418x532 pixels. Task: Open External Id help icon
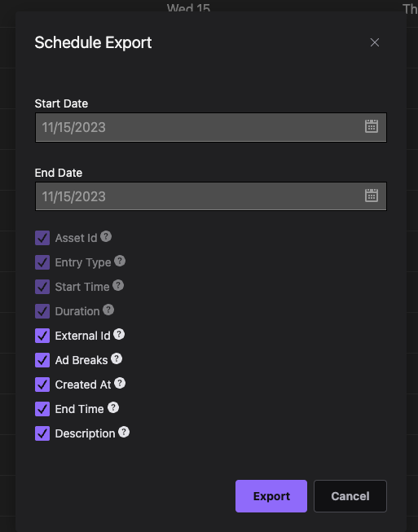click(x=119, y=334)
